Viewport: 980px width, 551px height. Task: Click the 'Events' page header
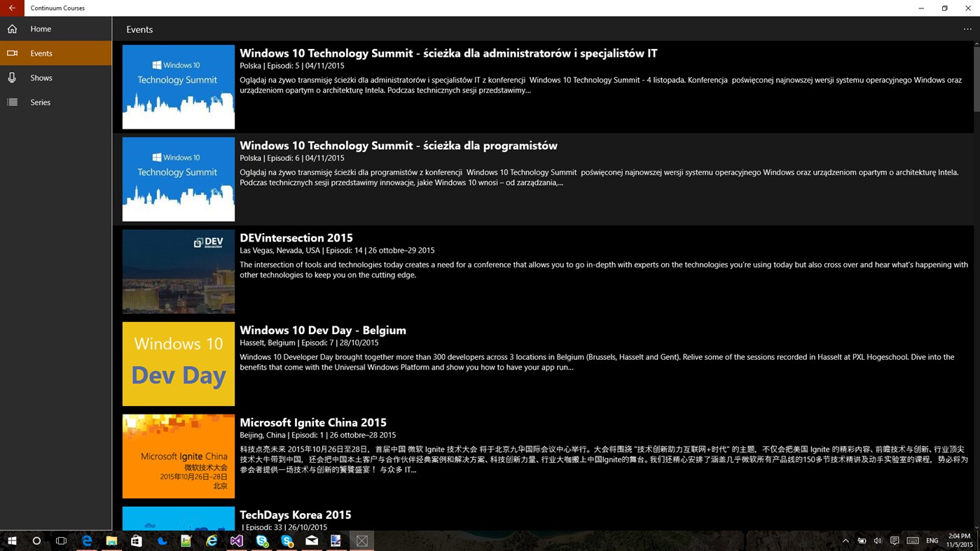tap(139, 29)
